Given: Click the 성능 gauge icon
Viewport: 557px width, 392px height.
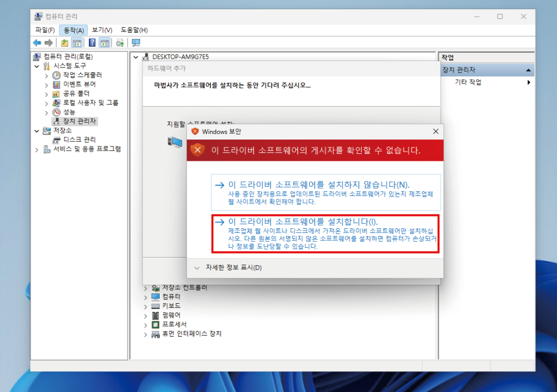Looking at the screenshot, I should coord(56,112).
